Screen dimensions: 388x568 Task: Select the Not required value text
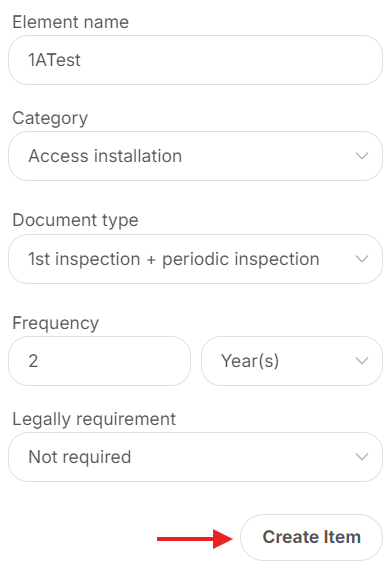coord(80,457)
